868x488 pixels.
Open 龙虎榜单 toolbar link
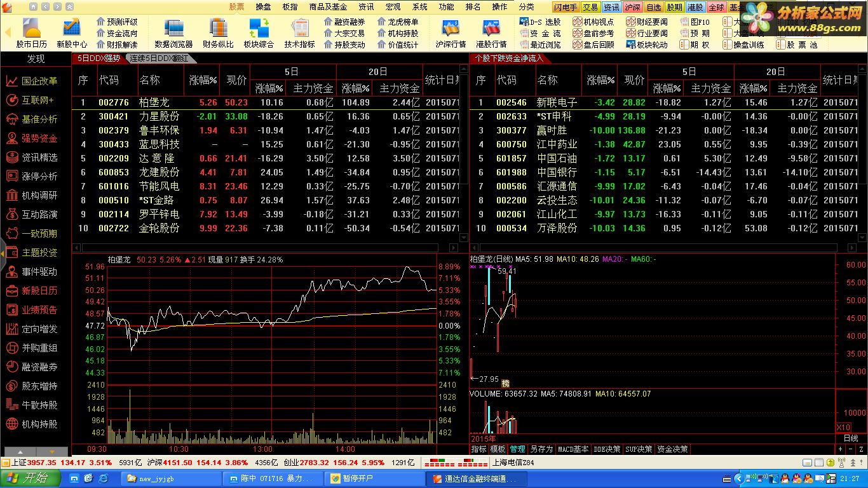click(x=398, y=22)
